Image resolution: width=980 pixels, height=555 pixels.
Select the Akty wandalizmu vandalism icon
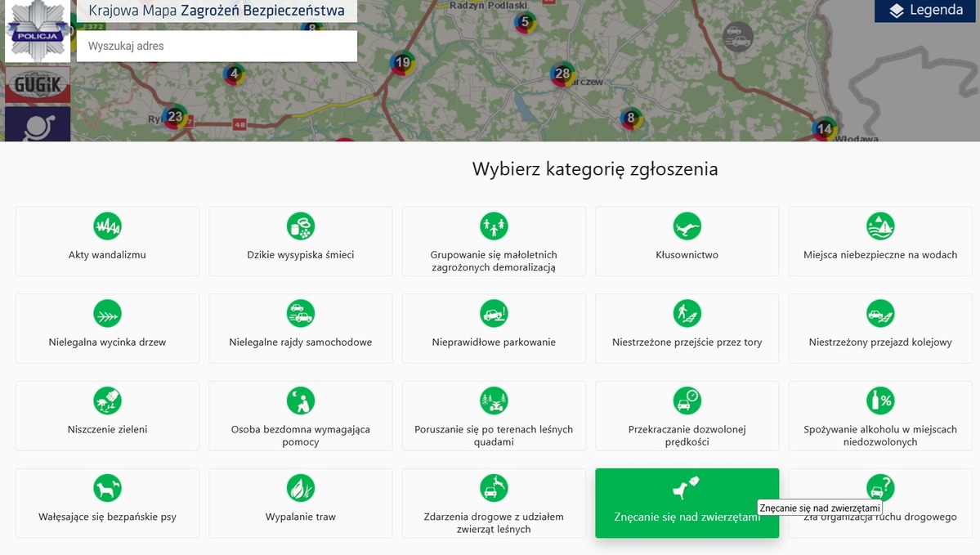tap(107, 226)
